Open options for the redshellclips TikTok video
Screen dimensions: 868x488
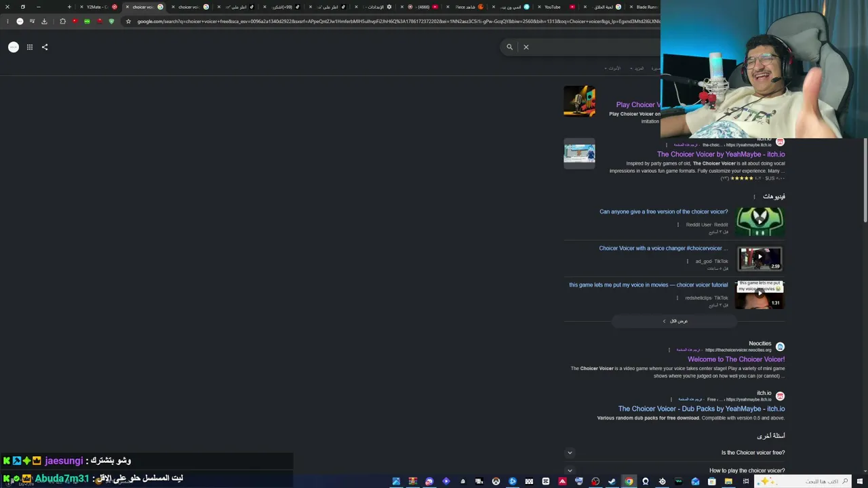pyautogui.click(x=677, y=298)
